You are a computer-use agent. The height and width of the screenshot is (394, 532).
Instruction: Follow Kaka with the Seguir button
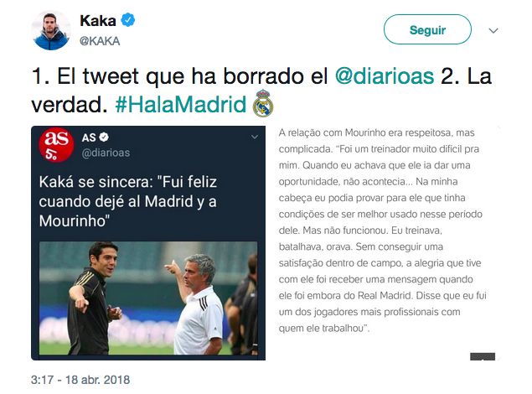(427, 29)
